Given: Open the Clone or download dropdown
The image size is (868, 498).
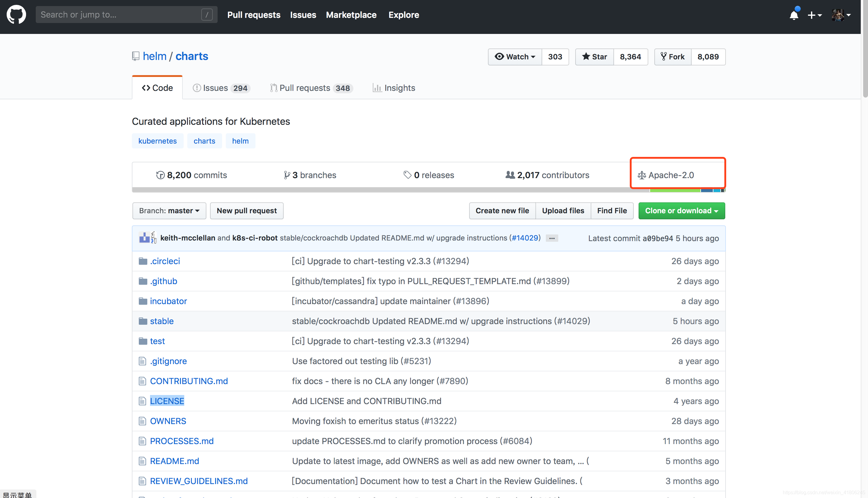Looking at the screenshot, I should coord(682,211).
